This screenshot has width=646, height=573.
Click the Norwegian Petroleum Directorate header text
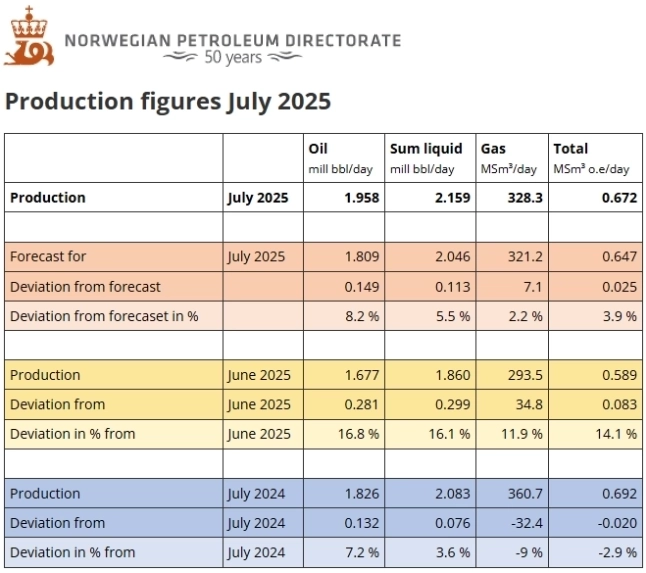[232, 41]
